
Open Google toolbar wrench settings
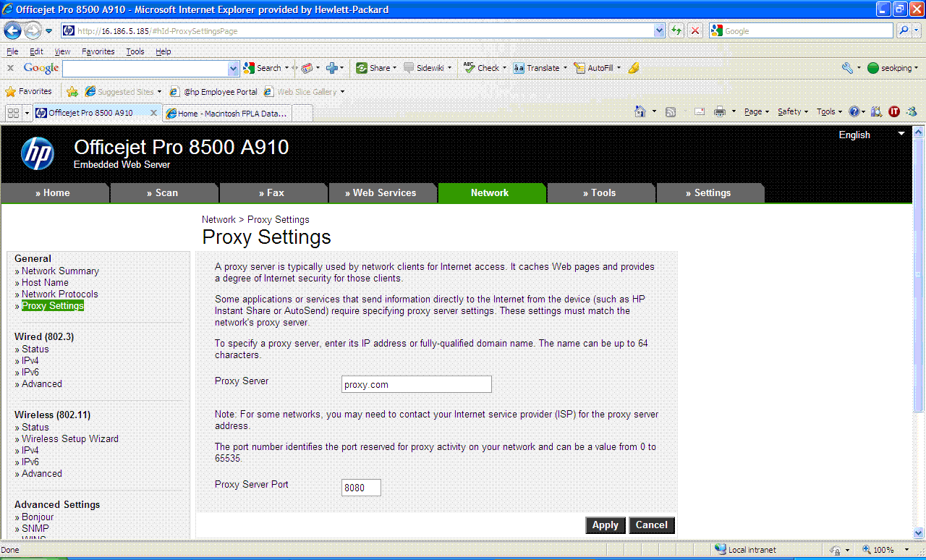(x=848, y=68)
